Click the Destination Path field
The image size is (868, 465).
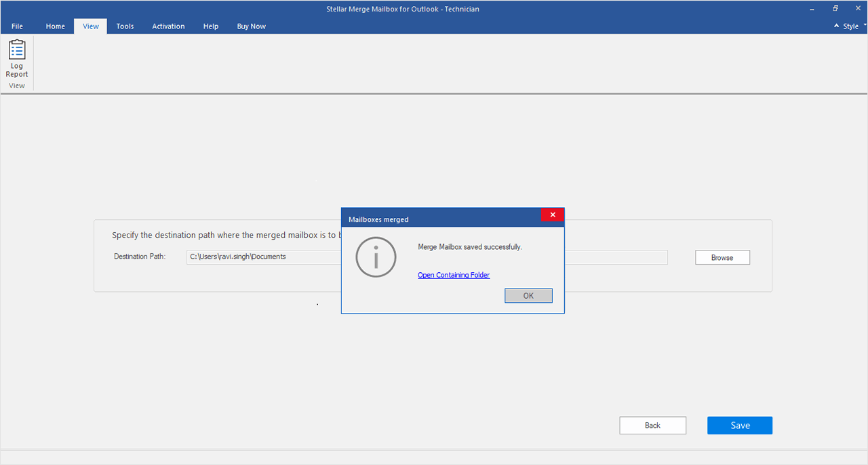coord(427,257)
